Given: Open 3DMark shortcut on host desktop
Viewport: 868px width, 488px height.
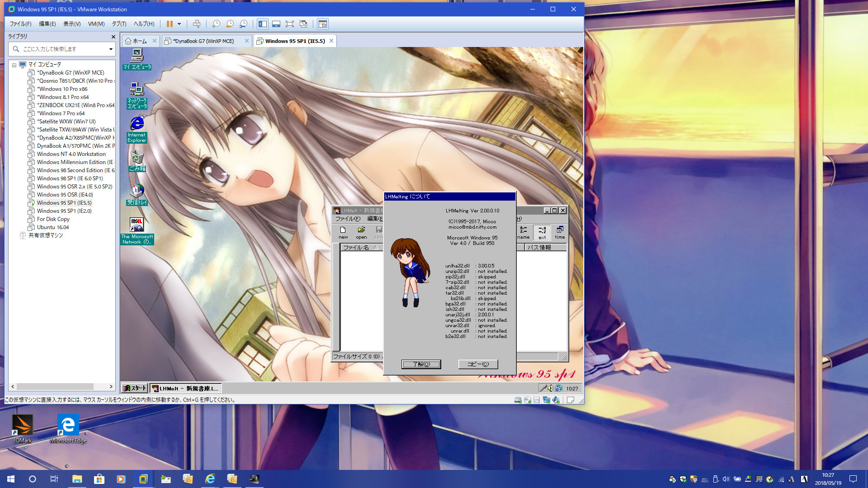Looking at the screenshot, I should pos(22,429).
